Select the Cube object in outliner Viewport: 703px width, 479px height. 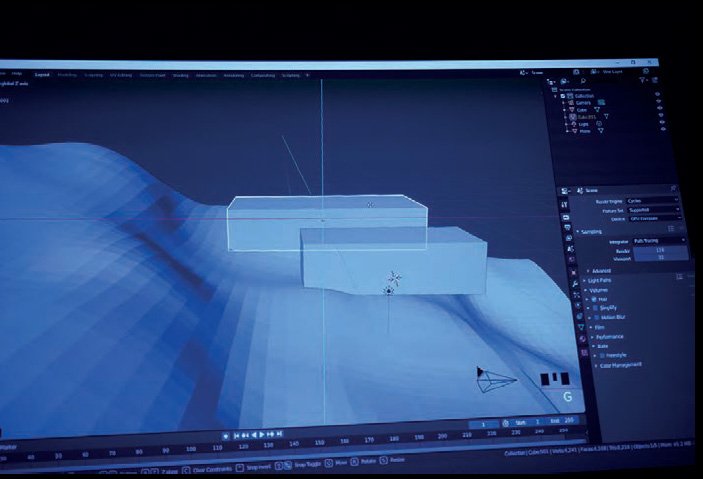click(581, 110)
